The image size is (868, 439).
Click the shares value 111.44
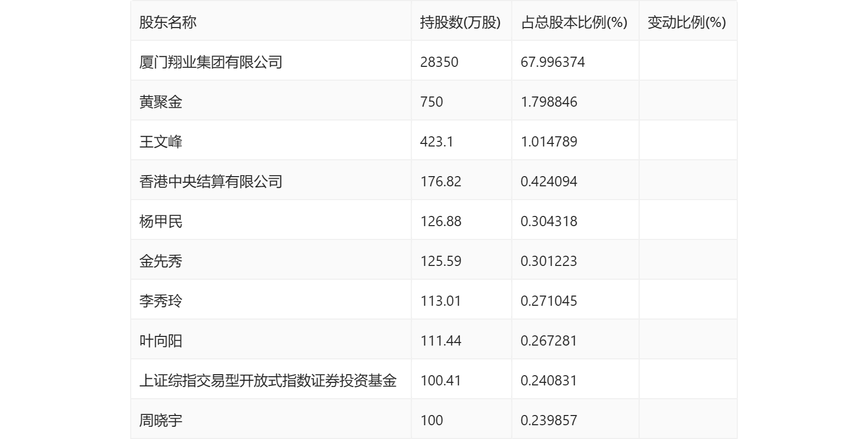tap(441, 341)
